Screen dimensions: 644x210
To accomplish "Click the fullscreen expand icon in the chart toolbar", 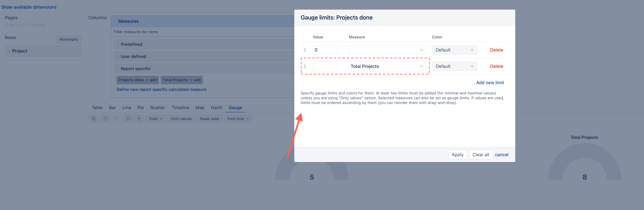I will point(94,119).
